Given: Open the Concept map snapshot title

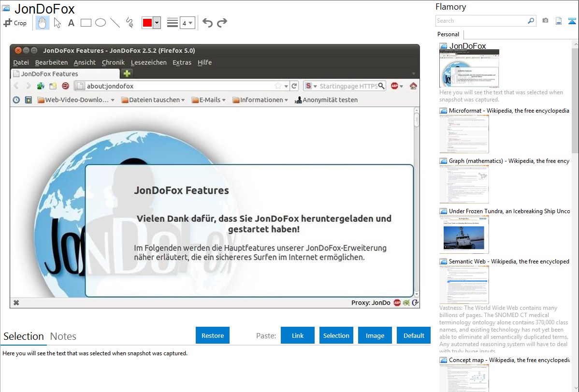Looking at the screenshot, I should [509, 360].
